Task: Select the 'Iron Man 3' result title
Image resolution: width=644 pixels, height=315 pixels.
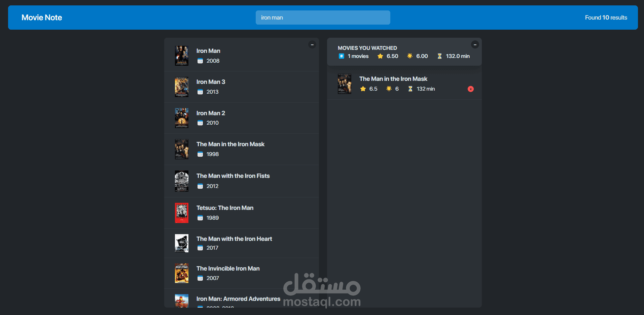Action: [211, 82]
